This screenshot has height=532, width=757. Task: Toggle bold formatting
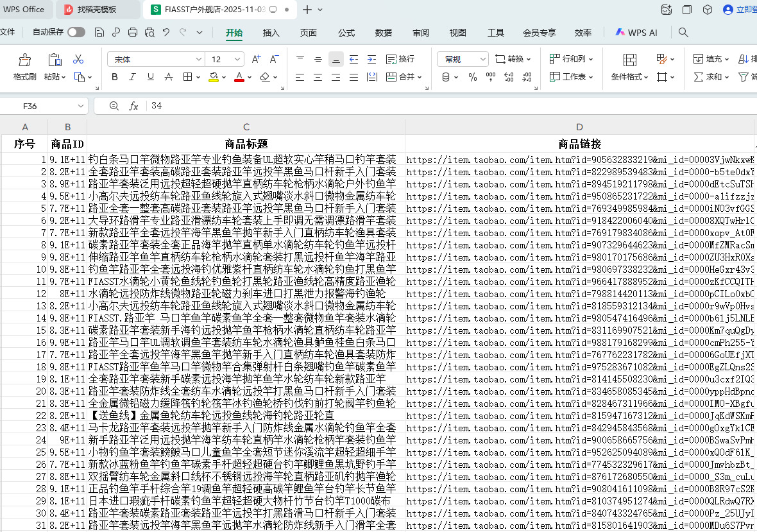click(115, 77)
